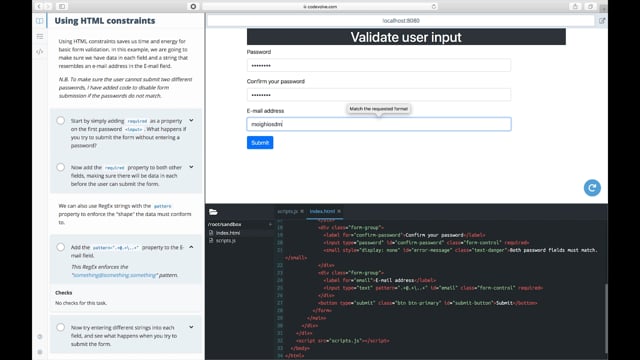Open preview in new window icon
640x360 pixels.
pyautogui.click(x=602, y=21)
